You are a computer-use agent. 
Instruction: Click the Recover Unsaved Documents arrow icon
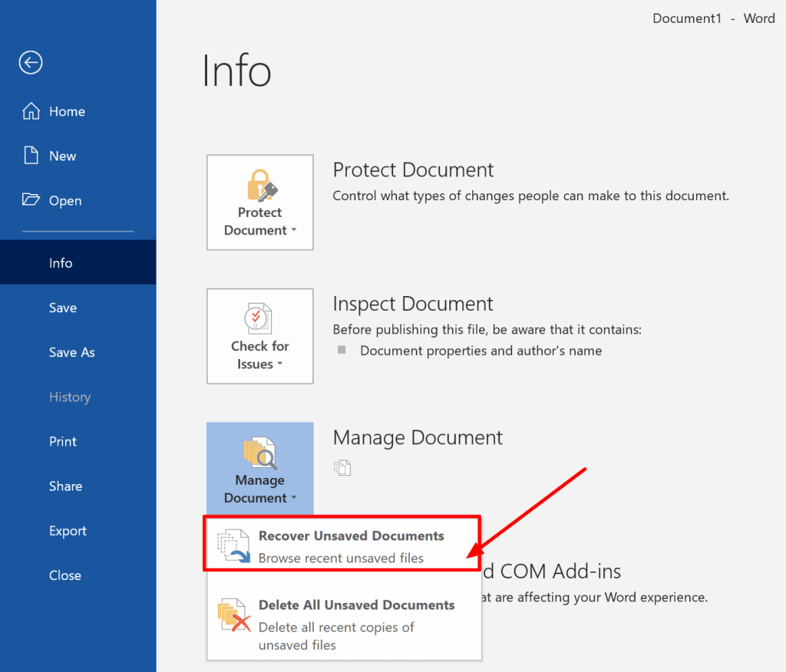click(x=234, y=547)
